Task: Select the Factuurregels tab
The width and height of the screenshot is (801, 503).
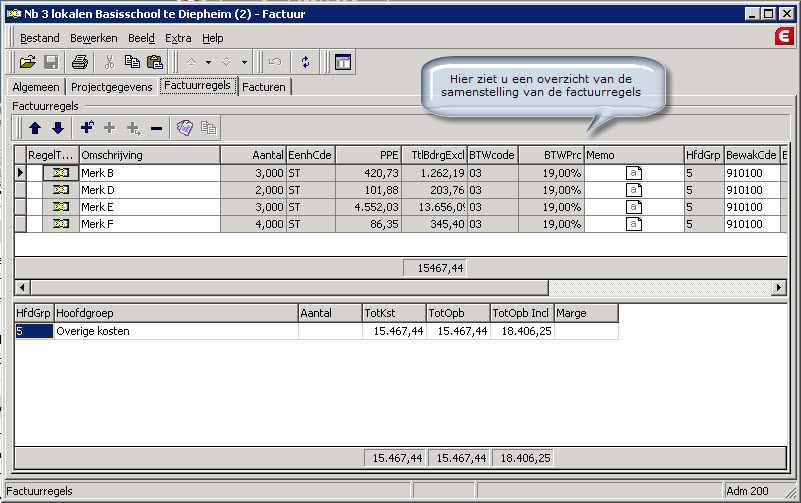Action: pos(198,85)
